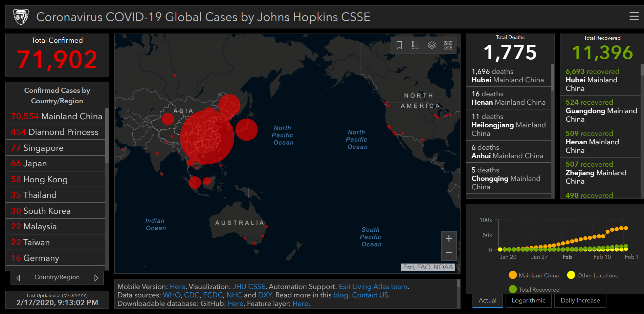
Task: Open the JHU CSSE link
Action: (249, 287)
